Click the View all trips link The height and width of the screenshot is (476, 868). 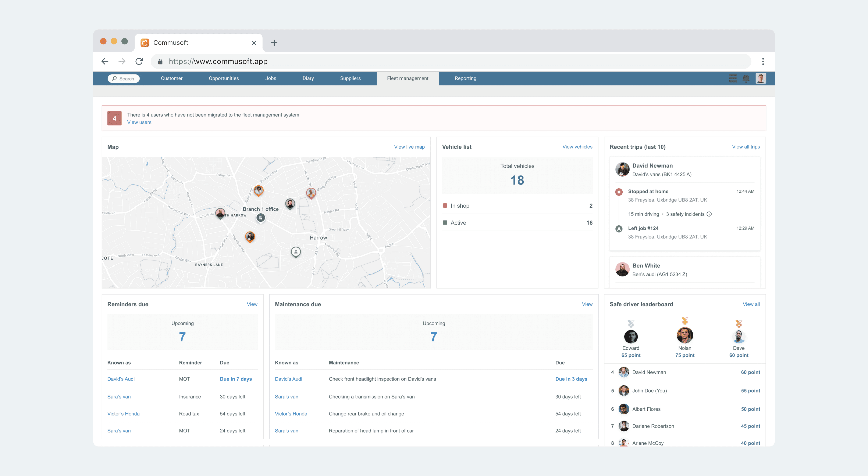746,147
